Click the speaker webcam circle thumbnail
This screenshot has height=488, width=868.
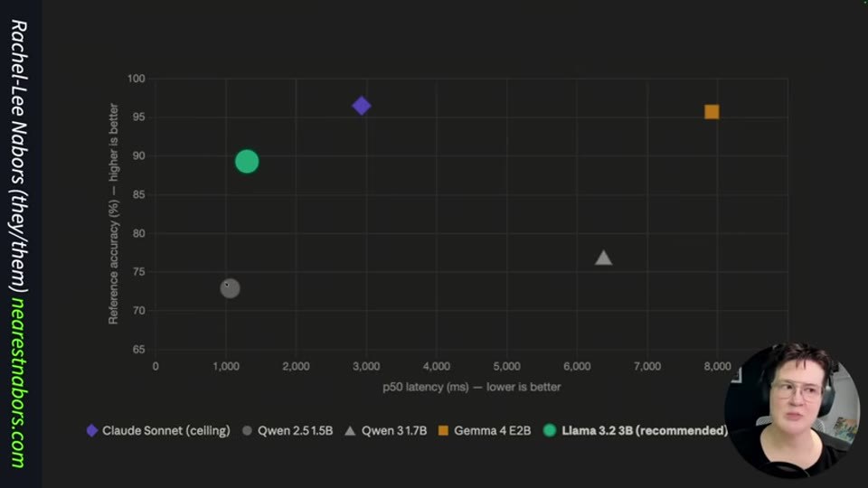pos(792,410)
